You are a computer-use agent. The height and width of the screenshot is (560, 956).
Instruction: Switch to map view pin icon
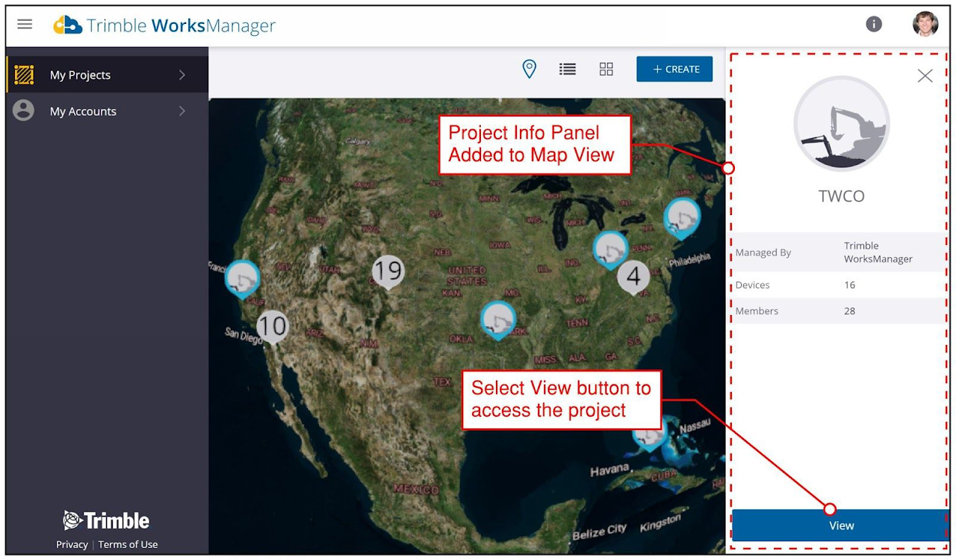(529, 69)
